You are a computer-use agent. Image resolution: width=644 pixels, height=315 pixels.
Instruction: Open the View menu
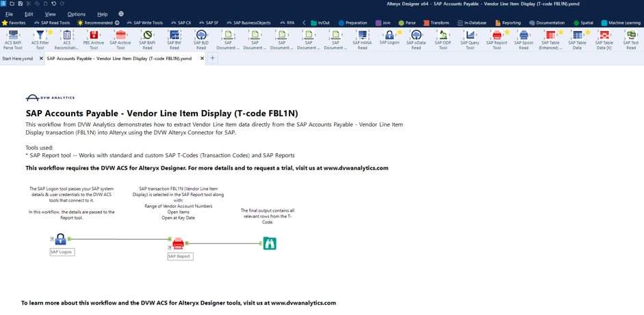(x=50, y=14)
